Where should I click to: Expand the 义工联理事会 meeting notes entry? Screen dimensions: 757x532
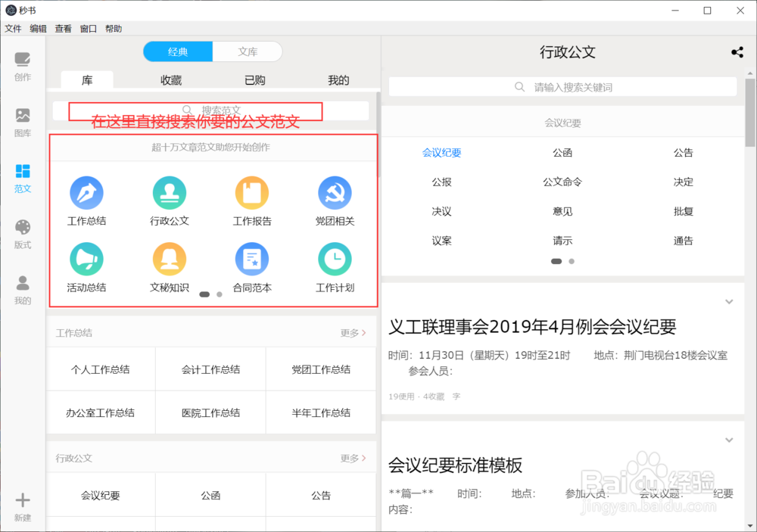pyautogui.click(x=729, y=301)
